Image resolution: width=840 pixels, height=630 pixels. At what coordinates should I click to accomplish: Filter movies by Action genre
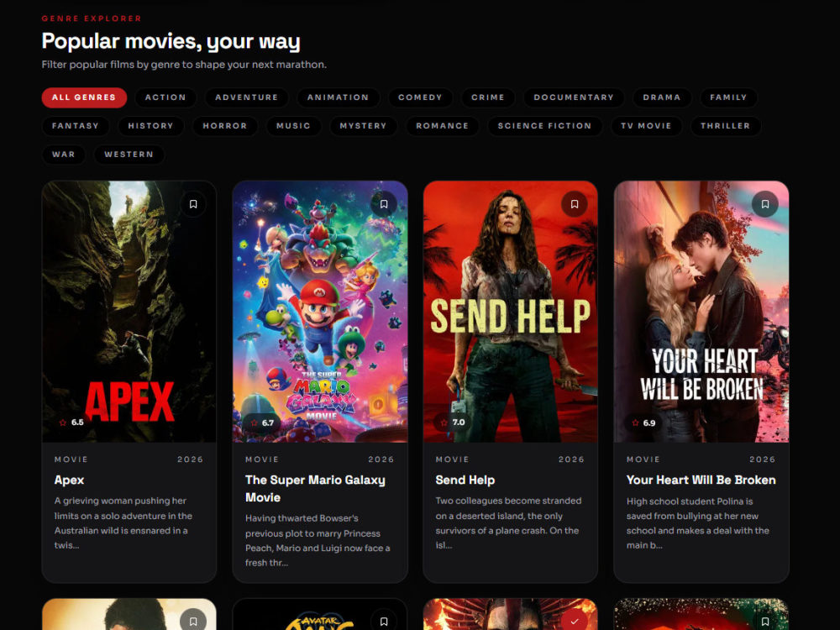[x=165, y=97]
